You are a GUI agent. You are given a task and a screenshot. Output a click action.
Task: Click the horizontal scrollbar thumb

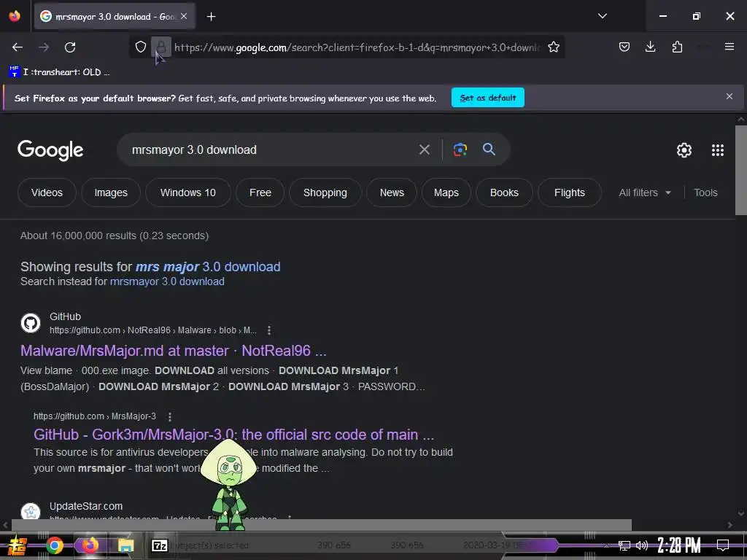click(x=322, y=525)
